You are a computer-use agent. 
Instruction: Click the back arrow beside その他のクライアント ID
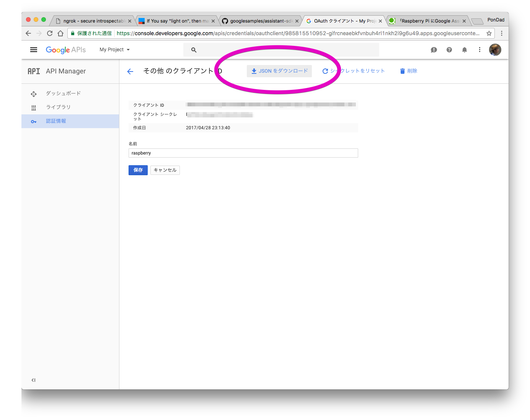[130, 71]
